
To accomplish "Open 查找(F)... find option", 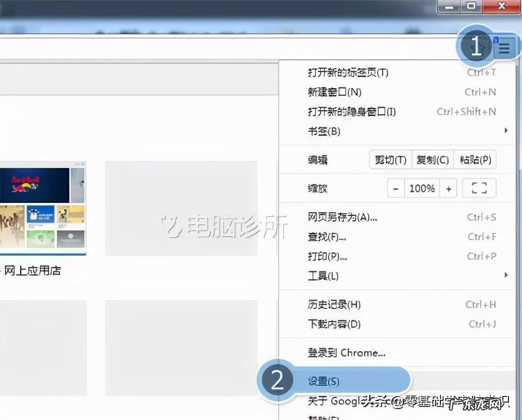I will (x=327, y=237).
